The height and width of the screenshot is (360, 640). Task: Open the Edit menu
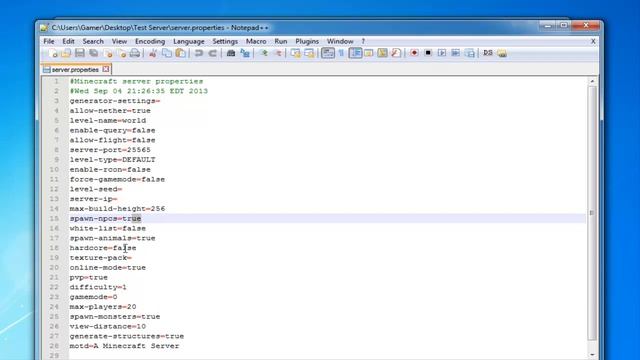68,41
